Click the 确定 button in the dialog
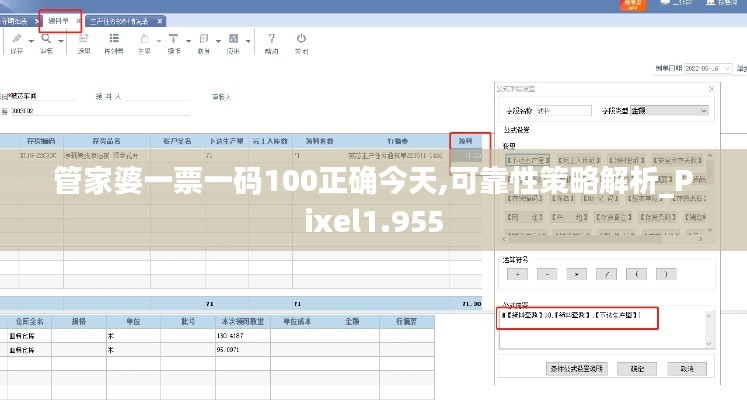The image size is (747, 400). (x=636, y=368)
